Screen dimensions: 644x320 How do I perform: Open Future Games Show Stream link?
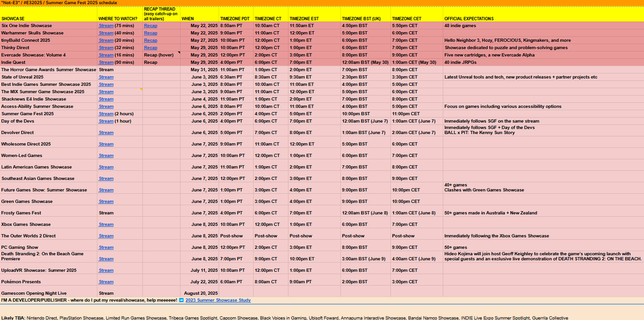[106, 190]
